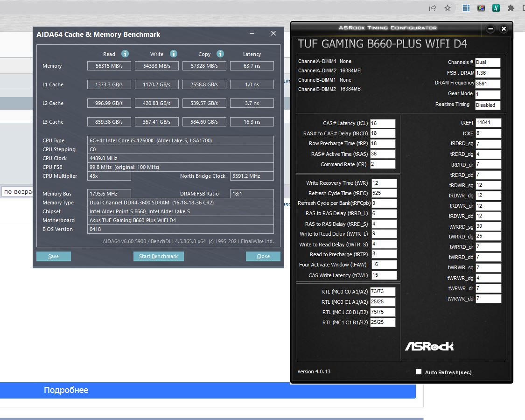Click the DRAM Frequency field 3591

click(x=488, y=84)
